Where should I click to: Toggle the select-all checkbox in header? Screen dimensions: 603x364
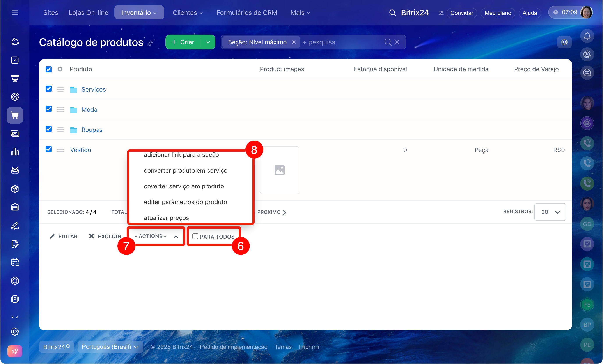pos(49,69)
